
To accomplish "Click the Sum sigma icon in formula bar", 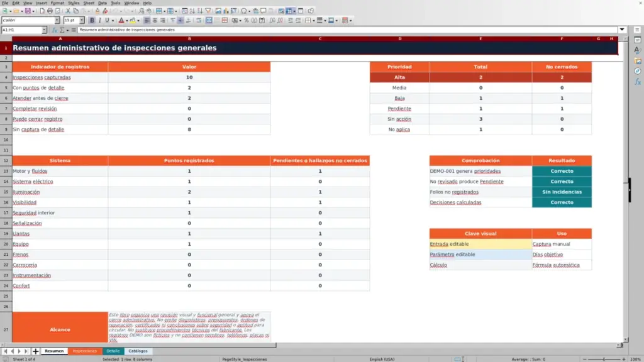I will (x=62, y=30).
